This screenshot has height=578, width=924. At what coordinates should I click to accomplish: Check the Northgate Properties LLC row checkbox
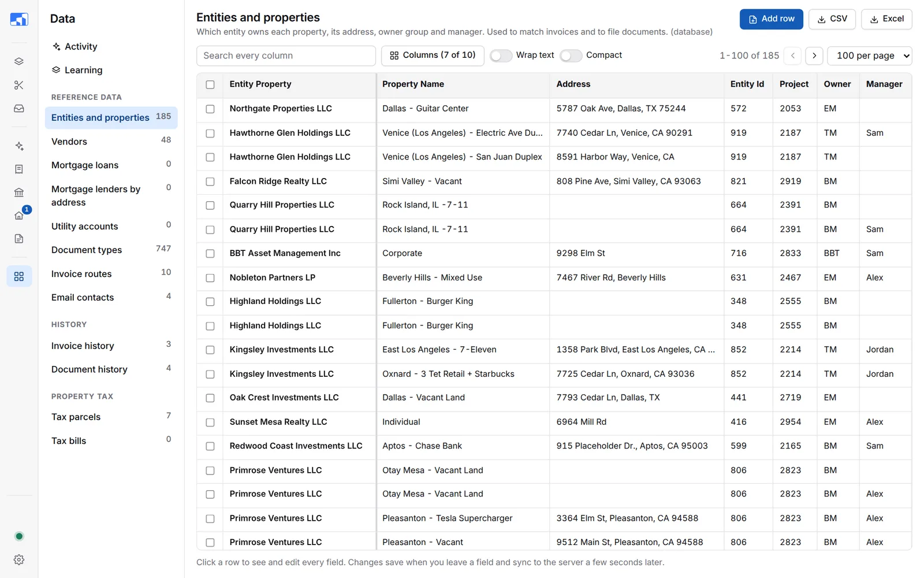[x=210, y=109]
